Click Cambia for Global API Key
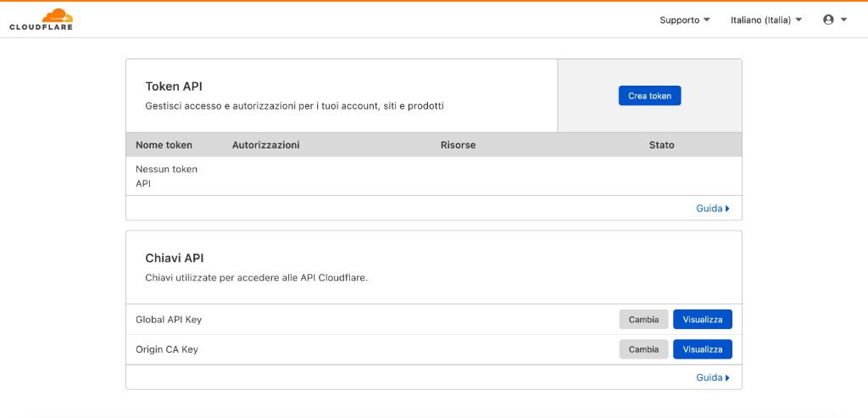Image resolution: width=868 pixels, height=418 pixels. pyautogui.click(x=644, y=320)
